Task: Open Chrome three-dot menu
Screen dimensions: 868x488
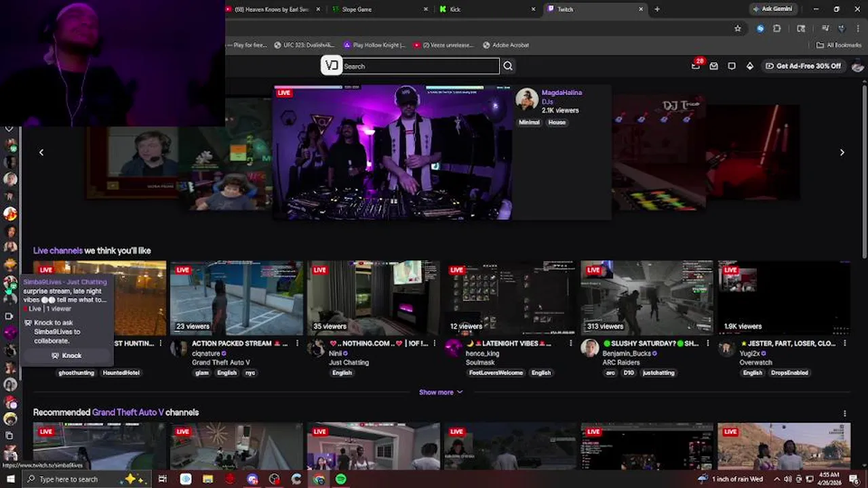Action: [857, 28]
